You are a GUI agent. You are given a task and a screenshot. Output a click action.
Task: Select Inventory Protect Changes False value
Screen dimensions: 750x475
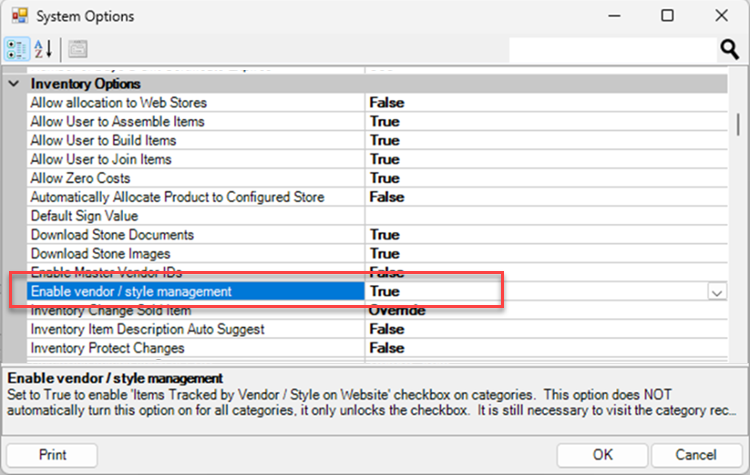(x=386, y=348)
